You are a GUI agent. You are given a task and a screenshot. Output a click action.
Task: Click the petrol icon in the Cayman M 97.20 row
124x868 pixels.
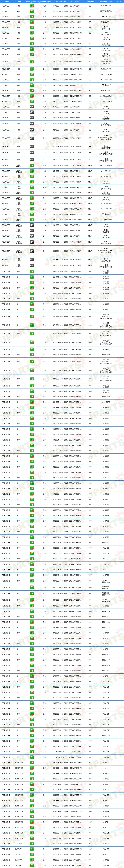[32, 843]
